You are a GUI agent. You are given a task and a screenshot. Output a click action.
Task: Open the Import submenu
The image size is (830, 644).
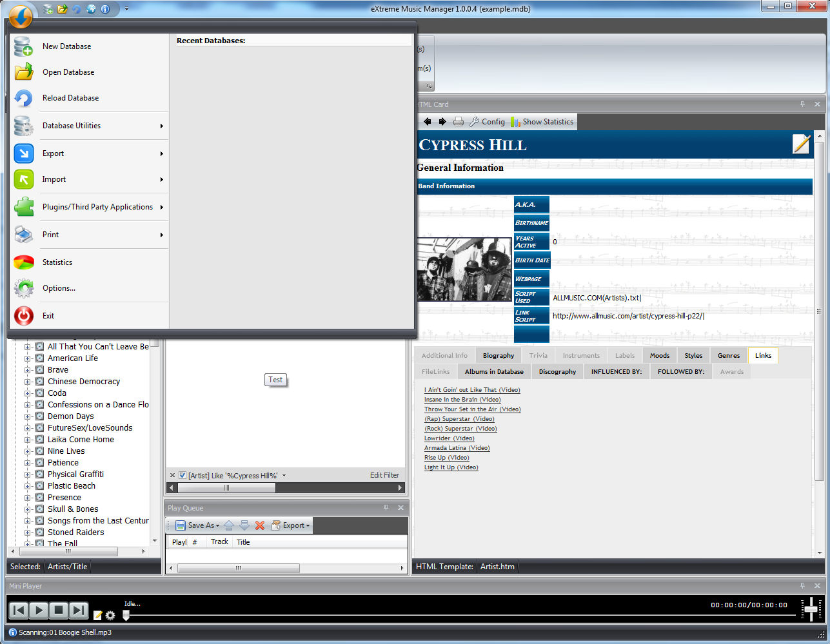click(x=90, y=179)
